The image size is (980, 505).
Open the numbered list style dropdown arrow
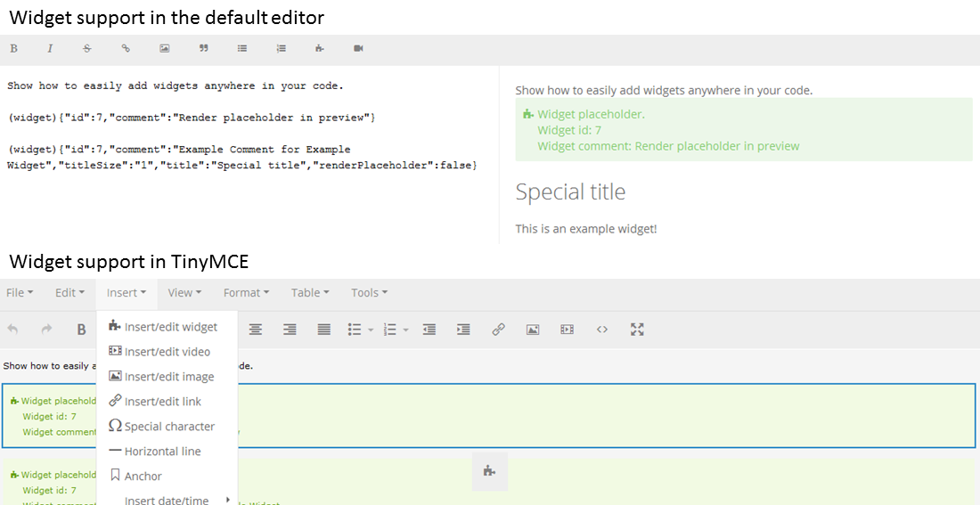point(406,330)
